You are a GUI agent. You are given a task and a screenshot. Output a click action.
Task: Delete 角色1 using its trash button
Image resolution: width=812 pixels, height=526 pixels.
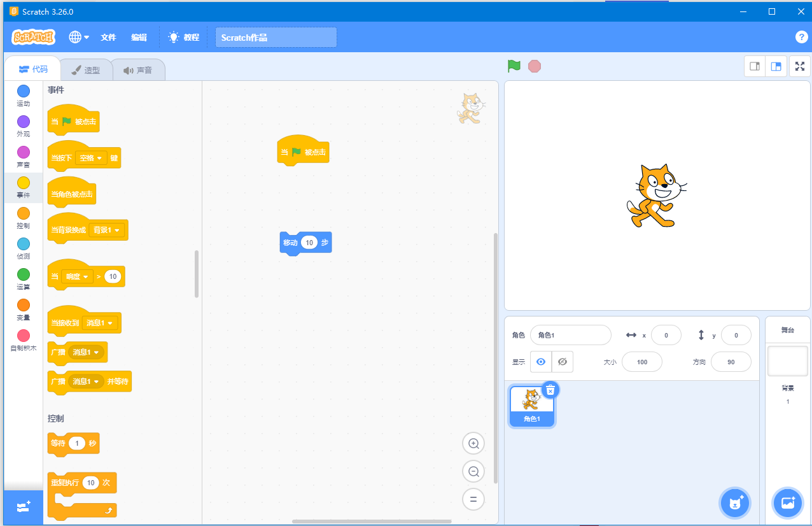550,390
